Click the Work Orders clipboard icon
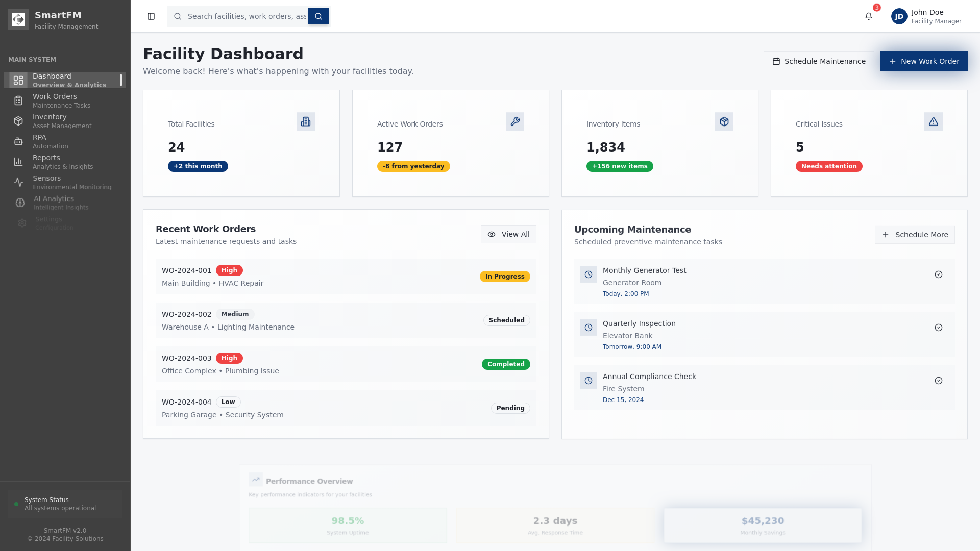Image resolution: width=980 pixels, height=551 pixels. click(18, 101)
